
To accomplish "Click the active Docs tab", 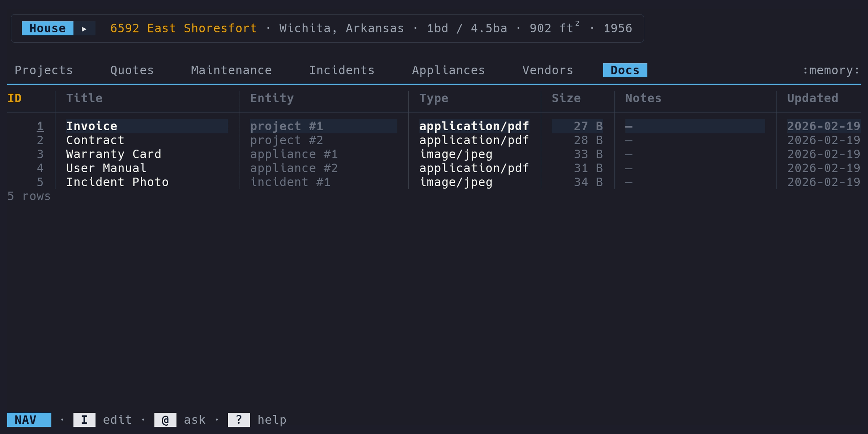I will pos(625,70).
